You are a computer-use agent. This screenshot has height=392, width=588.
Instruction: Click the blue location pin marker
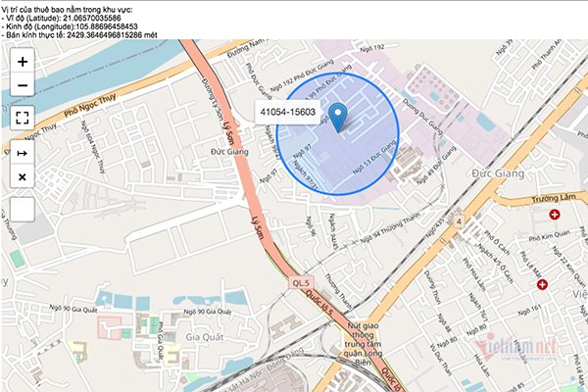338,118
